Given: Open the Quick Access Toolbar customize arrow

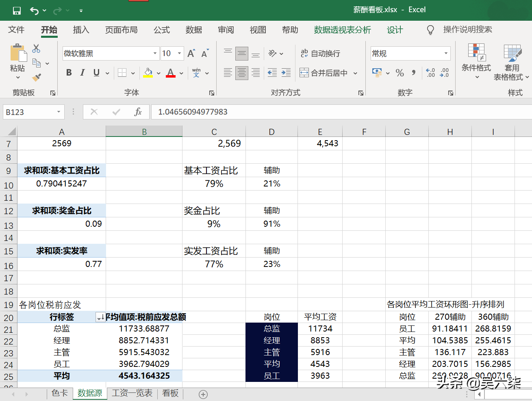Looking at the screenshot, I should 81,11.
